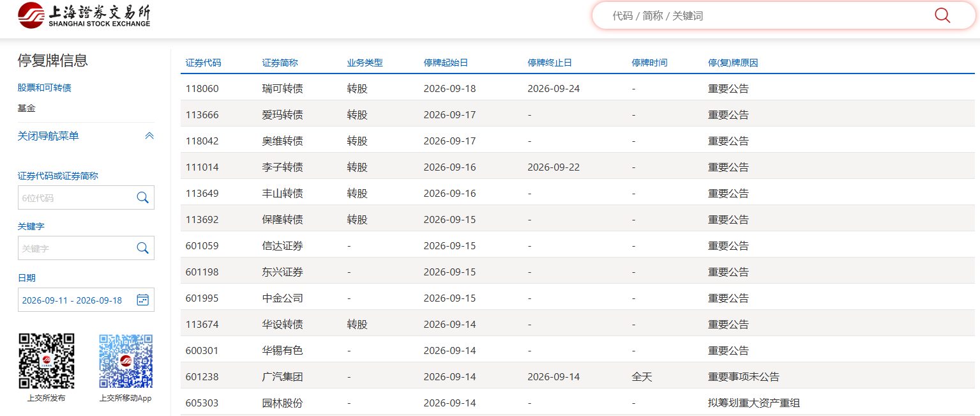Click security code 111014
This screenshot has width=980, height=416.
click(x=202, y=167)
